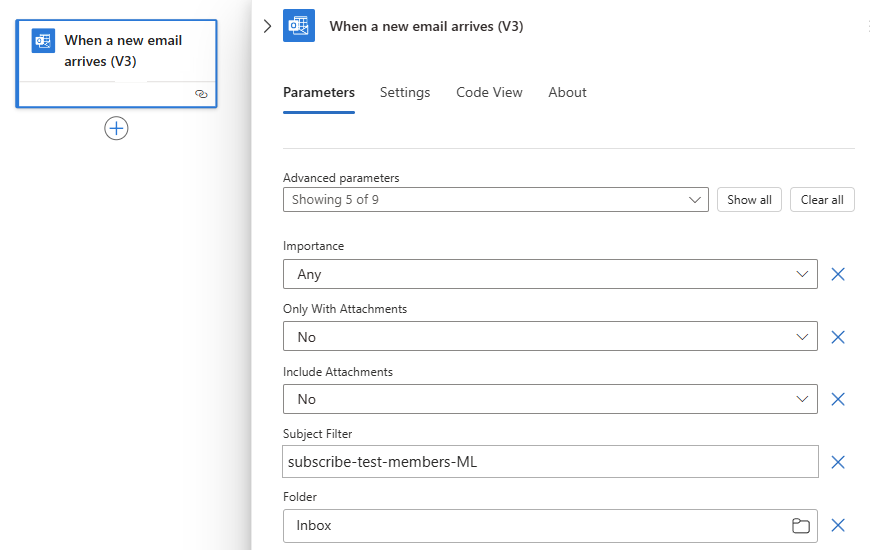Viewport: 870px width, 550px height.
Task: Switch to the Code View tab
Action: [x=489, y=92]
